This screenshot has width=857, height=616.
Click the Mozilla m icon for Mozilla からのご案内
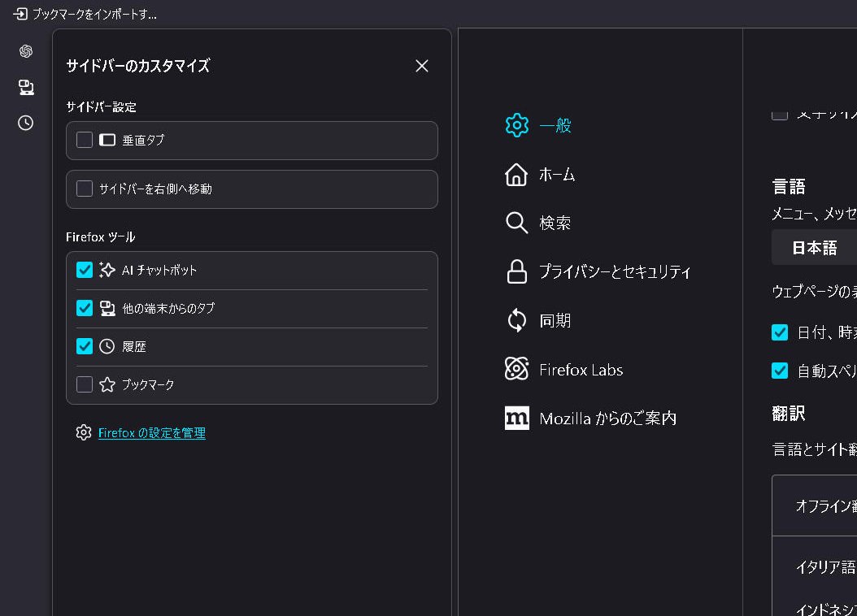tap(517, 418)
